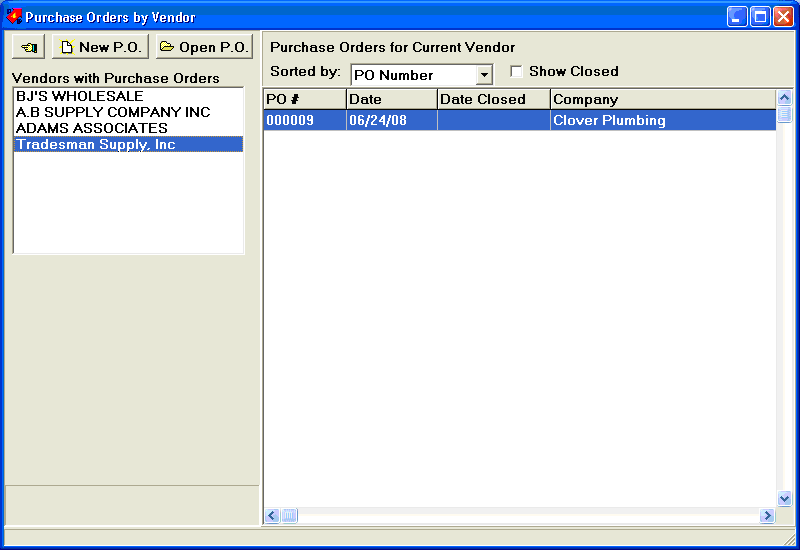Image resolution: width=800 pixels, height=550 pixels.
Task: Close the Purchase Orders by Vendor window
Action: (783, 17)
